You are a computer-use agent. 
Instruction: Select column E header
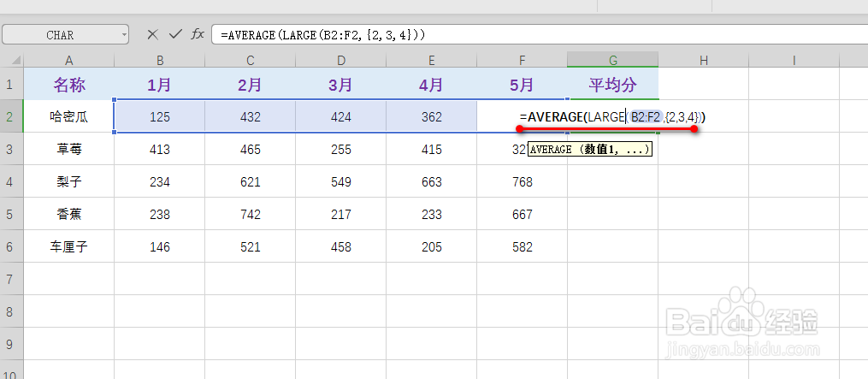[x=431, y=60]
